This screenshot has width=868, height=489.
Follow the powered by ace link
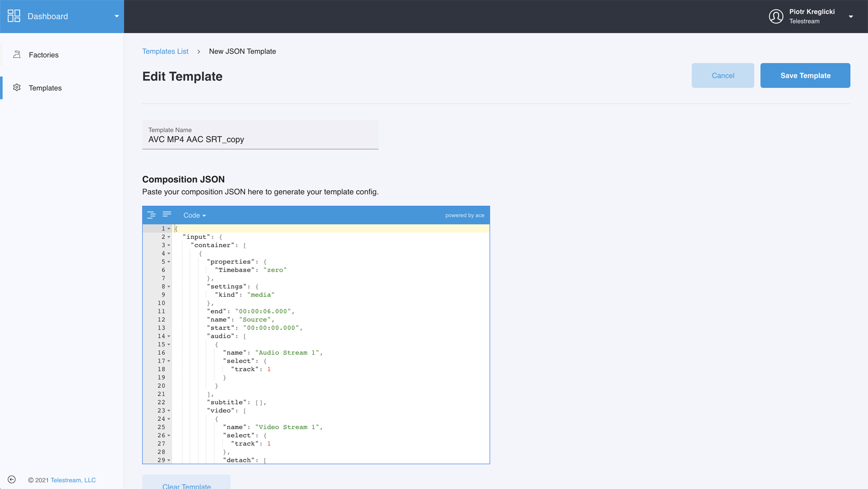click(x=465, y=216)
